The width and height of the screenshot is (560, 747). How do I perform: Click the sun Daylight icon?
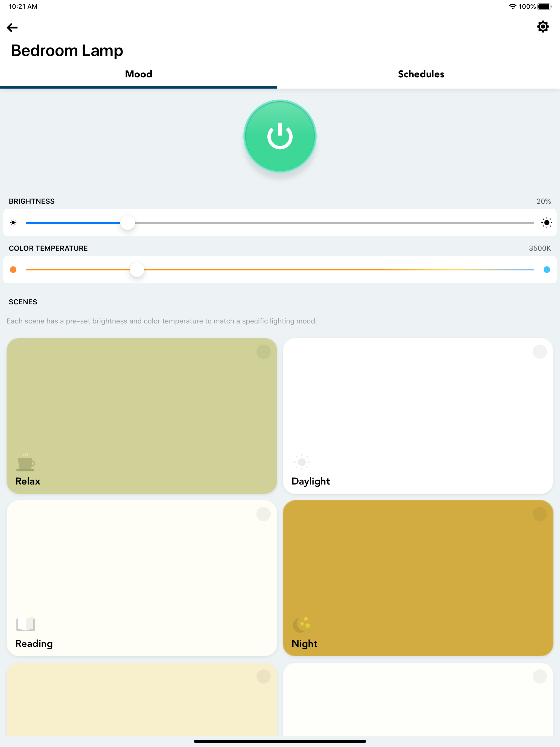302,462
